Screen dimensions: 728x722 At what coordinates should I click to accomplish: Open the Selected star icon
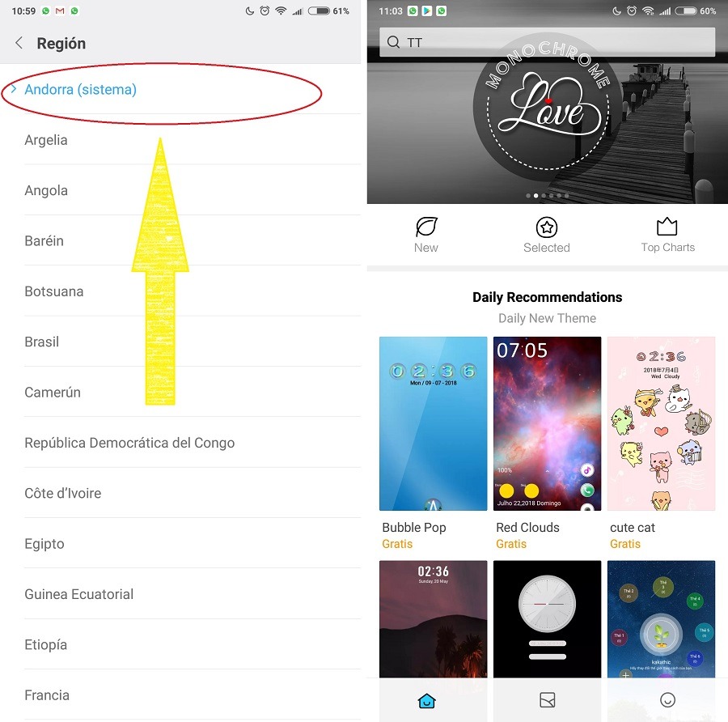point(547,227)
